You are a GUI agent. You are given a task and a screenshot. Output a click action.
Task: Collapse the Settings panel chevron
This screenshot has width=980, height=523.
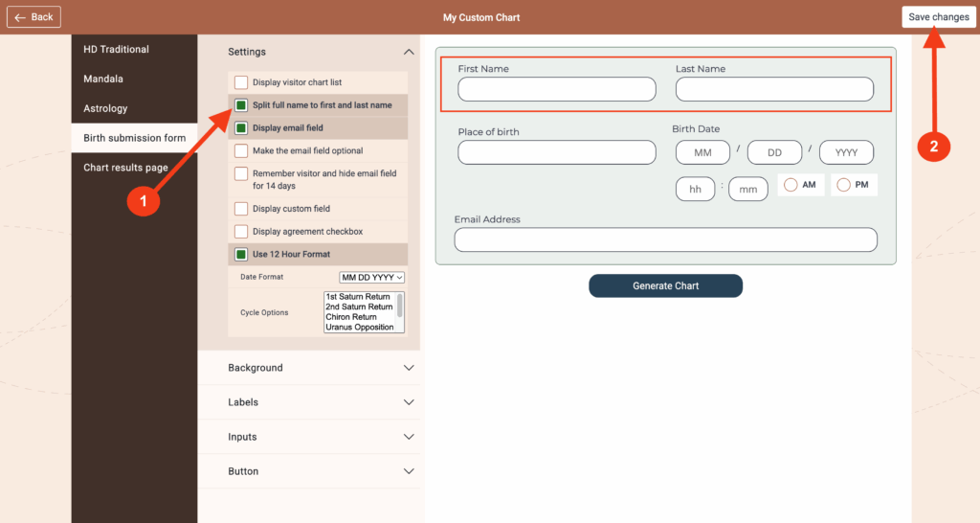pos(409,52)
